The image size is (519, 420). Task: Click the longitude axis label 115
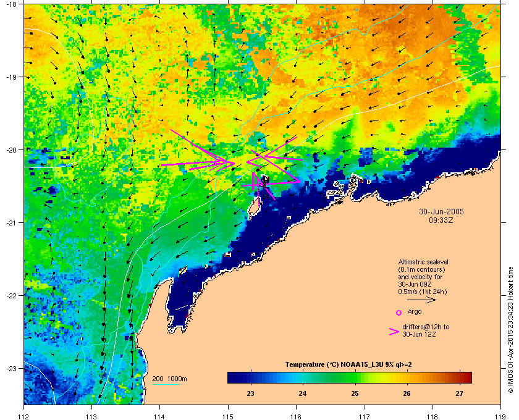228,416
